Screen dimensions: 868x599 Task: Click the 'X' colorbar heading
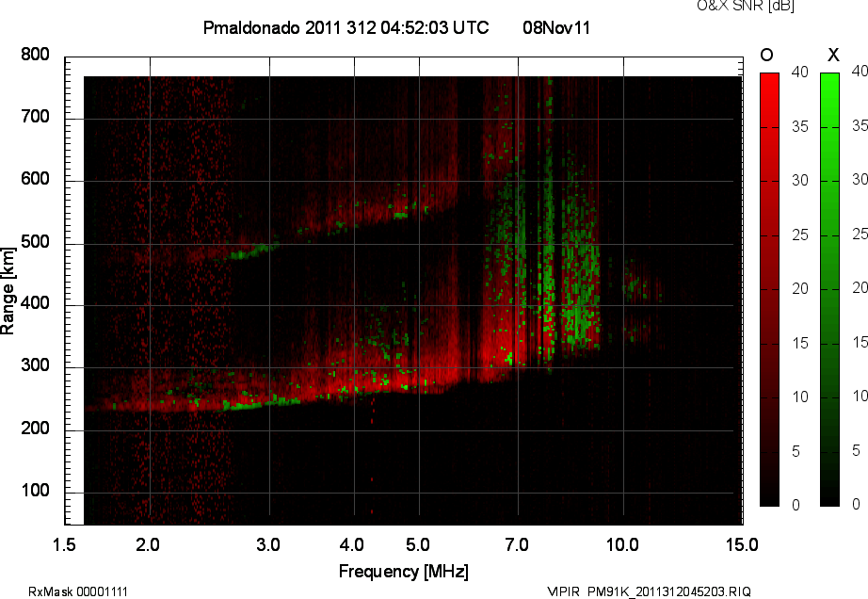coord(833,55)
